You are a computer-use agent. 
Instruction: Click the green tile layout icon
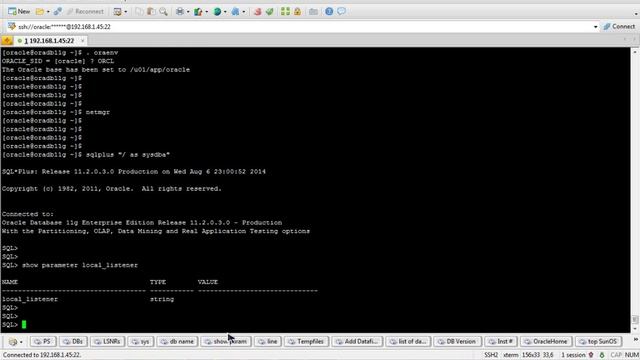click(285, 12)
